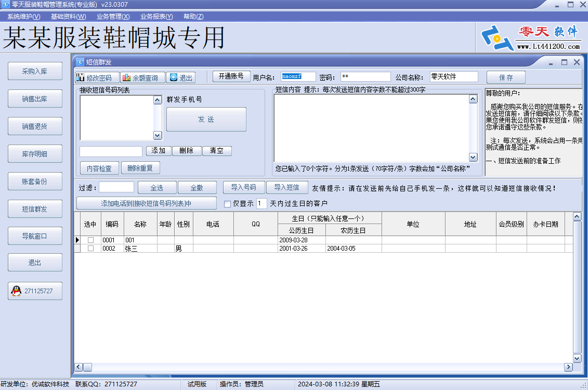Open the 导航窗口 sidebar button
This screenshot has height=390, width=588.
tap(35, 236)
